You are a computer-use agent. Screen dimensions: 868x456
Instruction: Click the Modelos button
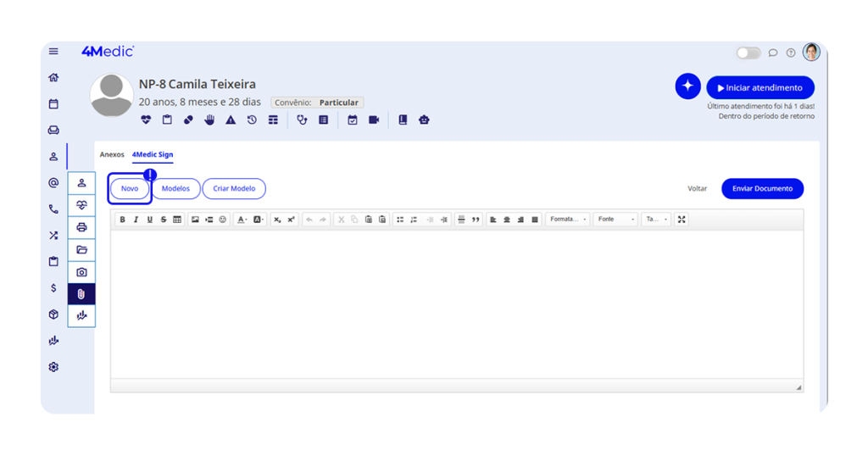(175, 189)
